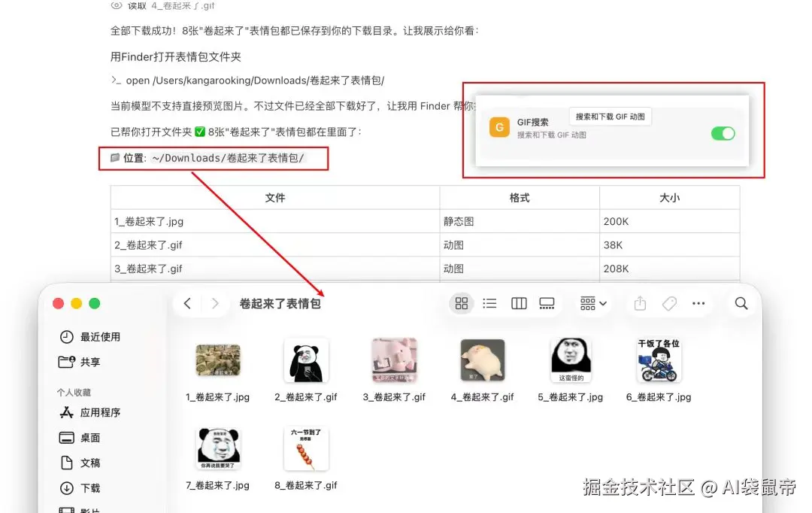Select thumbnail 6_卷起来了.jpg motorcycle

658,360
